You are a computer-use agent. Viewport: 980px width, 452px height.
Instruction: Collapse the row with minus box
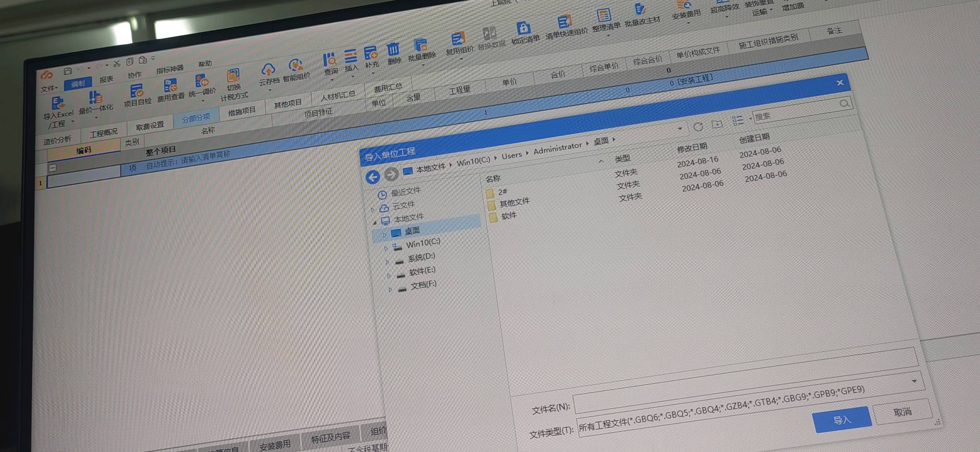click(x=53, y=168)
